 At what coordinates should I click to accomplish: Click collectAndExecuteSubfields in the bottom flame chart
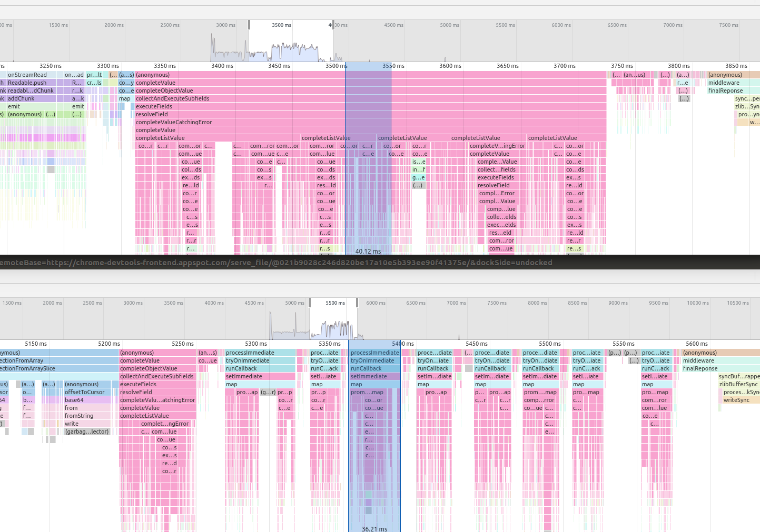(x=157, y=376)
